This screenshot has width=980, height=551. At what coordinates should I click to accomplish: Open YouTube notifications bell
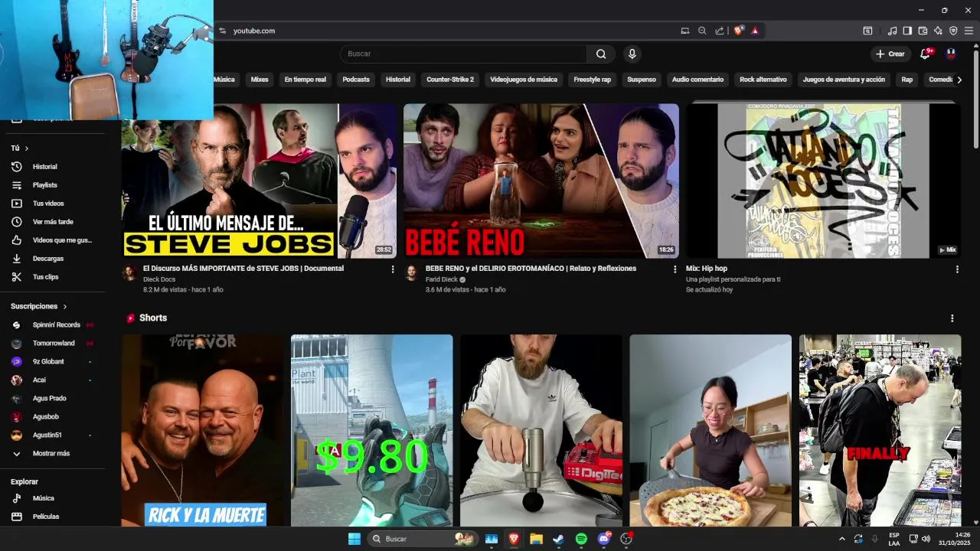point(925,54)
